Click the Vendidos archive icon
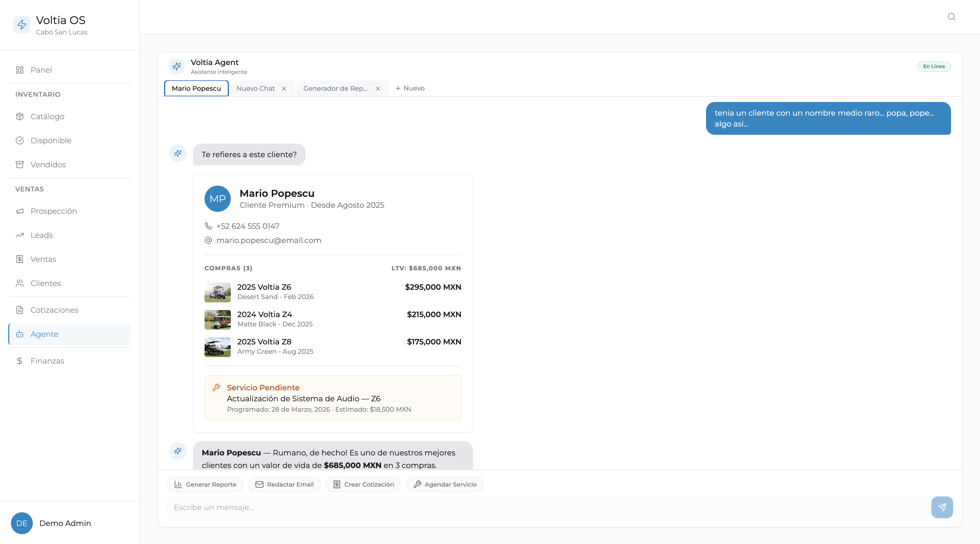This screenshot has height=544, width=980. point(20,164)
